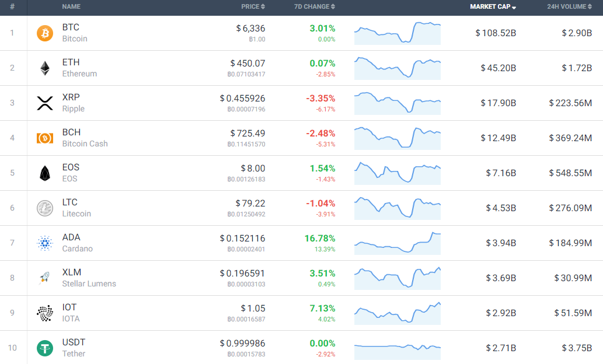Click the Tether green T icon
Image resolution: width=603 pixels, height=364 pixels.
click(x=45, y=348)
